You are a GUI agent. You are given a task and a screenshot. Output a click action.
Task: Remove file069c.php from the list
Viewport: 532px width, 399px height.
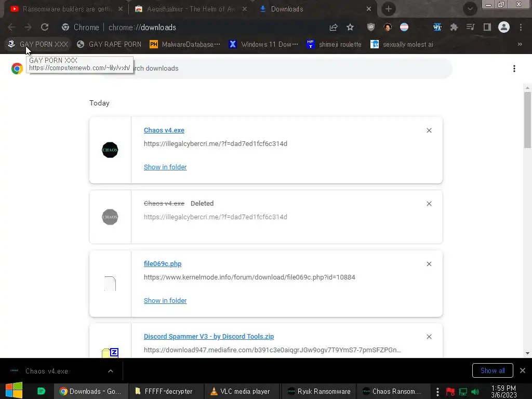pyautogui.click(x=429, y=264)
